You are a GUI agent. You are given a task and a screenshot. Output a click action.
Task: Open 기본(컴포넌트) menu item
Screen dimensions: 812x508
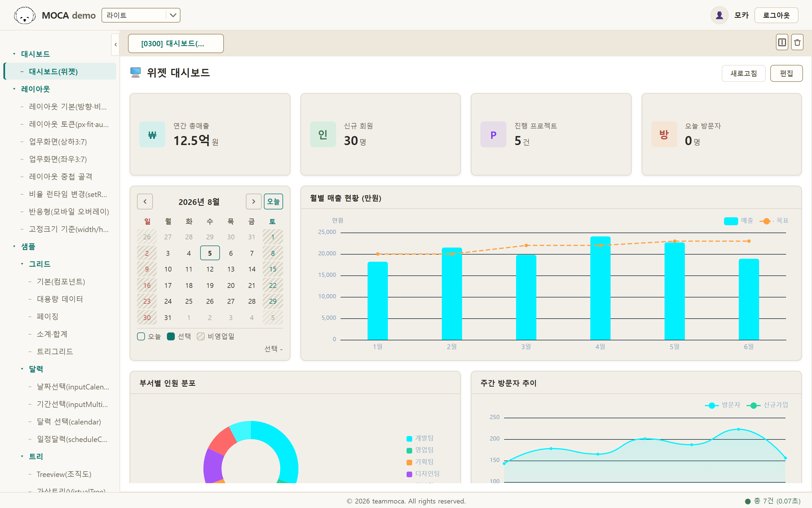click(61, 281)
